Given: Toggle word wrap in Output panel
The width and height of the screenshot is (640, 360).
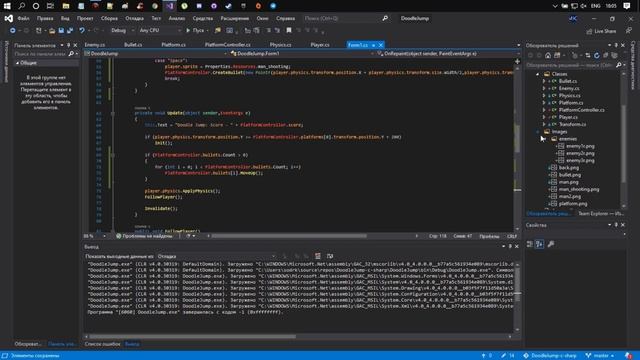Looking at the screenshot, I should tap(330, 256).
